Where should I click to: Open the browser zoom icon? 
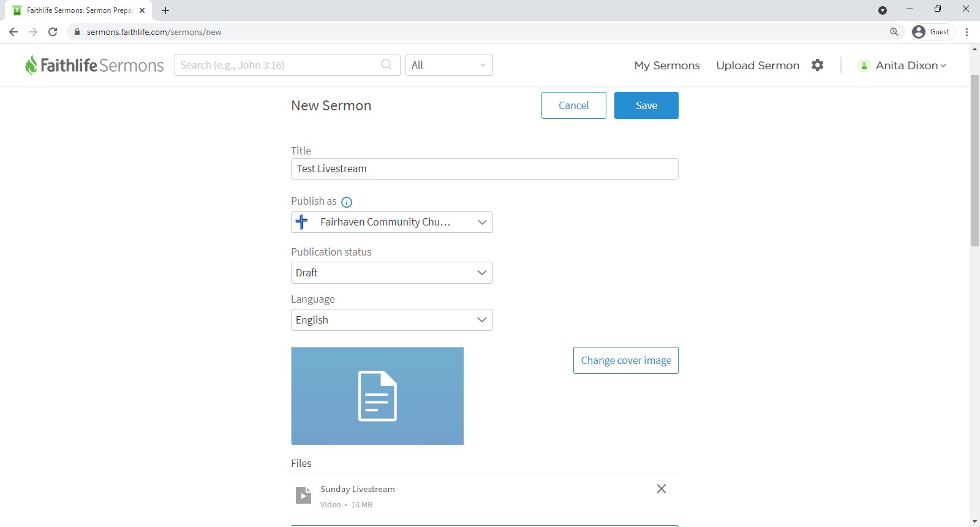pyautogui.click(x=894, y=32)
